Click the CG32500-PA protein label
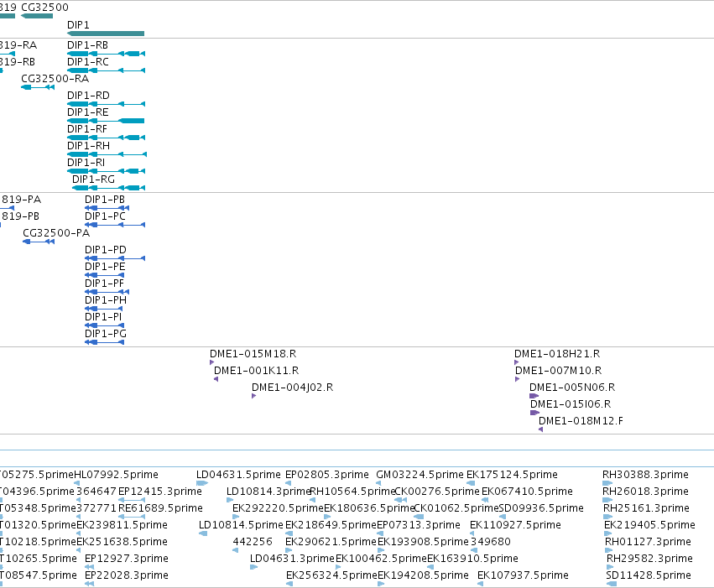Viewport: 714px width, 588px height. click(56, 233)
